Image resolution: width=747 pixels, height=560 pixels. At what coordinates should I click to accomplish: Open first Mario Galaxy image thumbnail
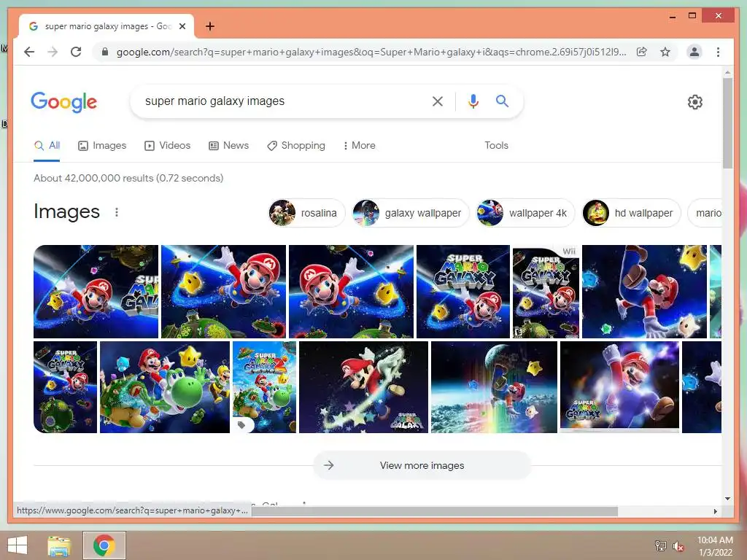(x=96, y=292)
